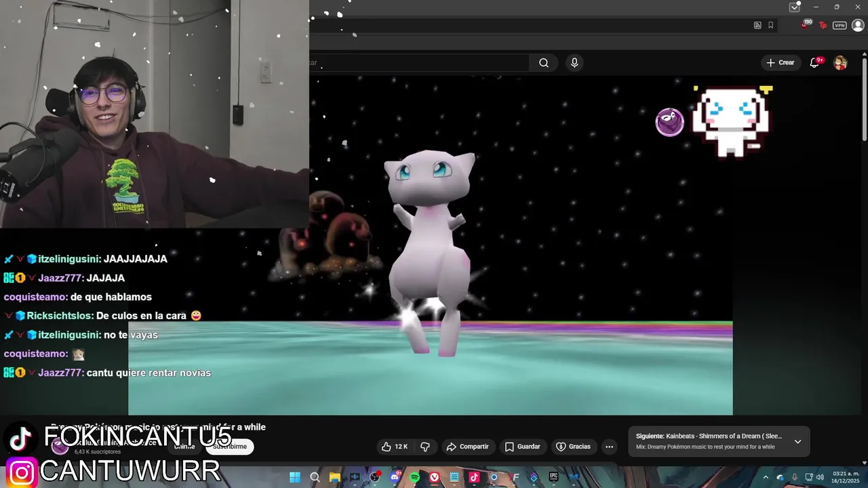This screenshot has height=488, width=868.
Task: Open File Explorer from the taskbar
Action: 335,477
